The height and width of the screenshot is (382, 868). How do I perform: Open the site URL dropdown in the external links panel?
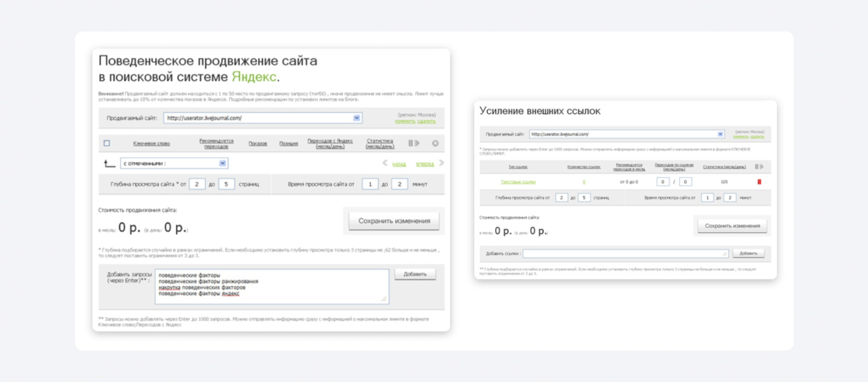point(720,134)
